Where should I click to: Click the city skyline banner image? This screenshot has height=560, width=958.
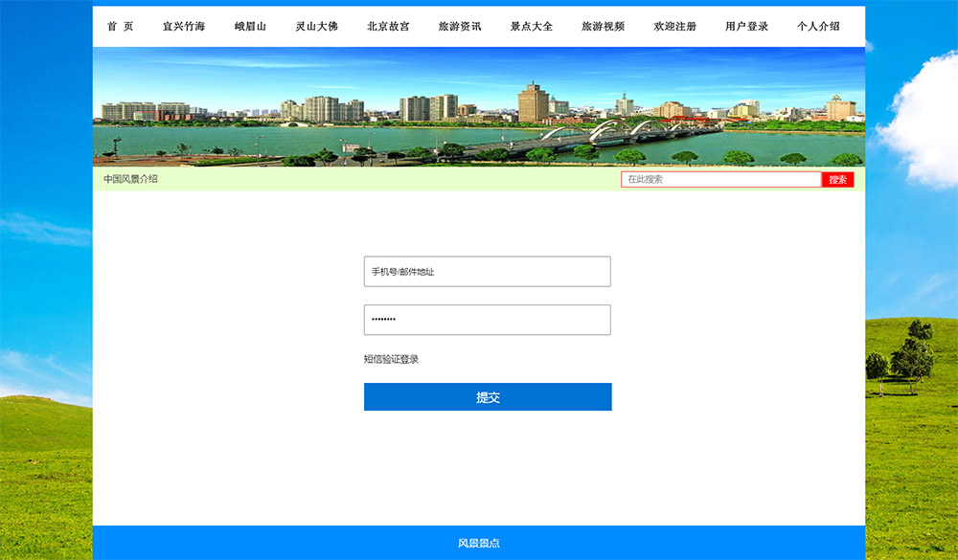[x=479, y=107]
